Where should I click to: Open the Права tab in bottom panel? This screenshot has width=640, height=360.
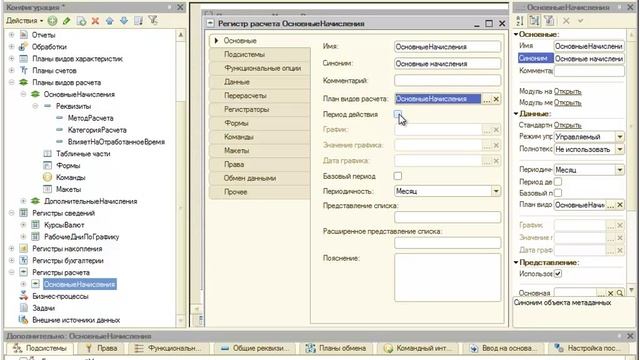[x=101, y=348]
